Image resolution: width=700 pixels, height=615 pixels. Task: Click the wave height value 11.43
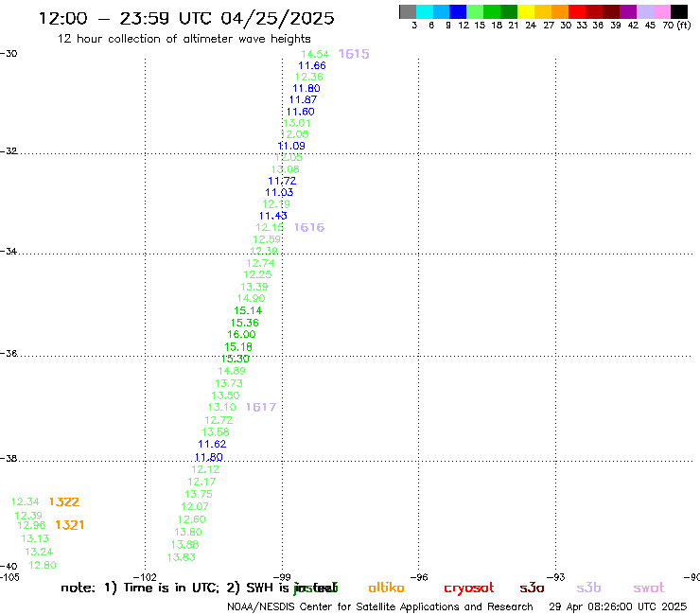pyautogui.click(x=273, y=216)
